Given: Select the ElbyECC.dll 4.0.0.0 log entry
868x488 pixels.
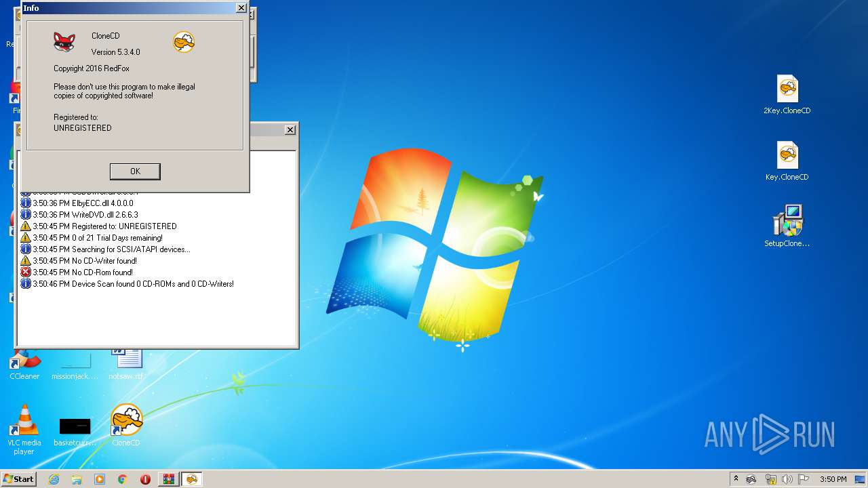Looking at the screenshot, I should click(x=83, y=203).
